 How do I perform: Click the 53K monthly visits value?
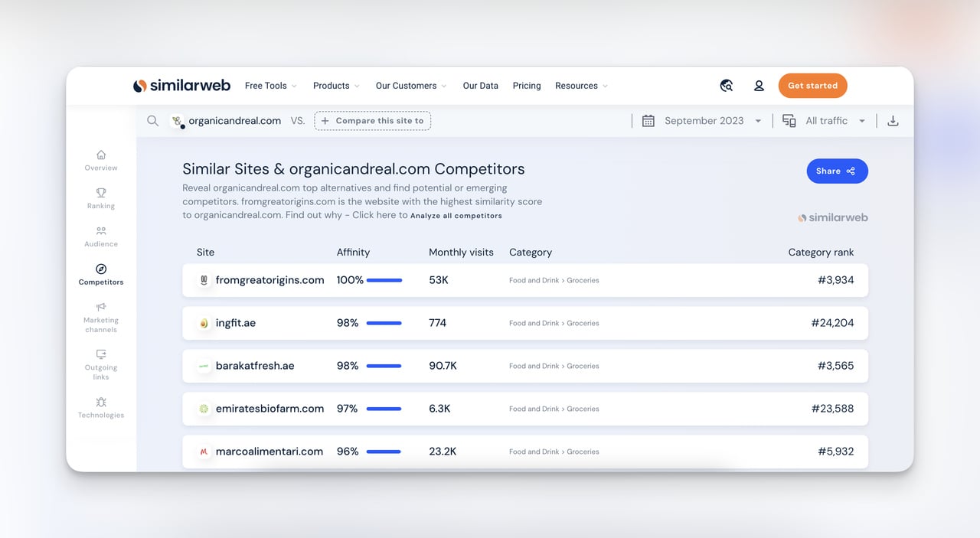point(439,280)
